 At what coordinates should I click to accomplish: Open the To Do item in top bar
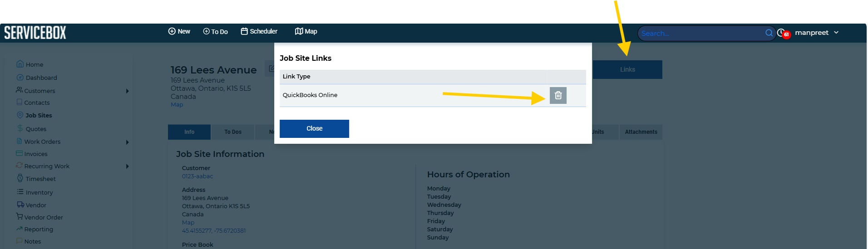215,31
